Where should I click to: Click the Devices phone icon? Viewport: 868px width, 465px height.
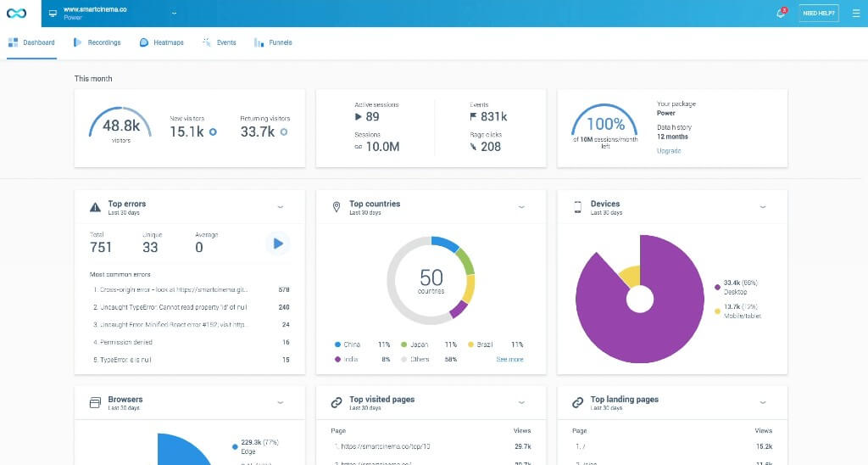(577, 207)
